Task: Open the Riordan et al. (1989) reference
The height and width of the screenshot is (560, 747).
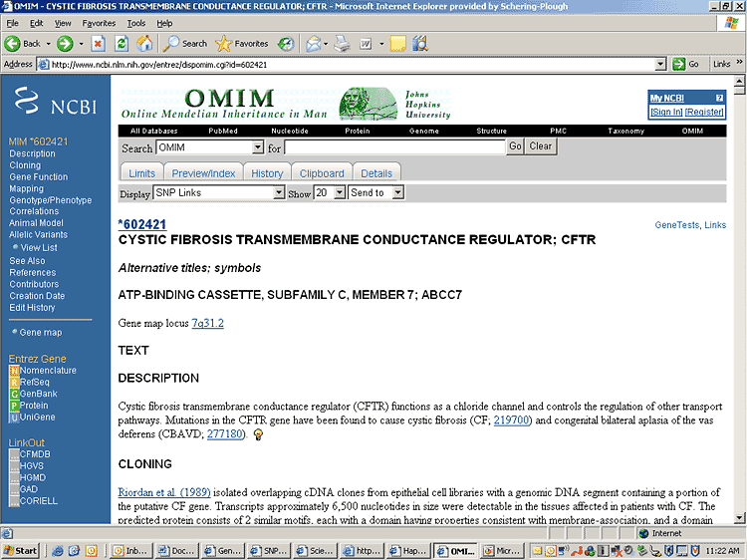Action: pyautogui.click(x=164, y=492)
